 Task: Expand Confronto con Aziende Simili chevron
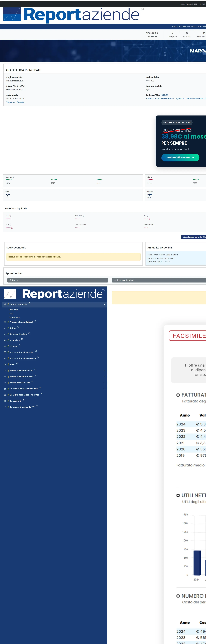pos(104,389)
